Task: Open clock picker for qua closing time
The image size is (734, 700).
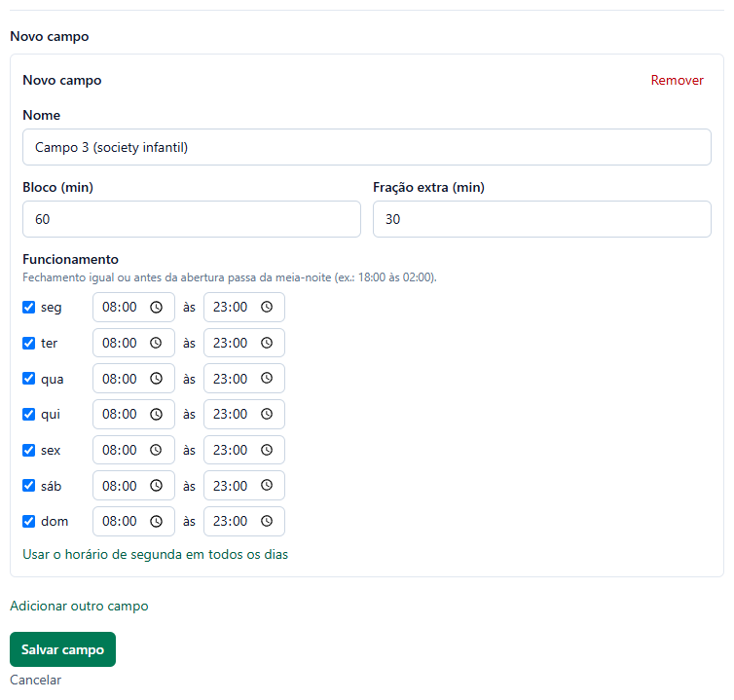Action: click(267, 379)
